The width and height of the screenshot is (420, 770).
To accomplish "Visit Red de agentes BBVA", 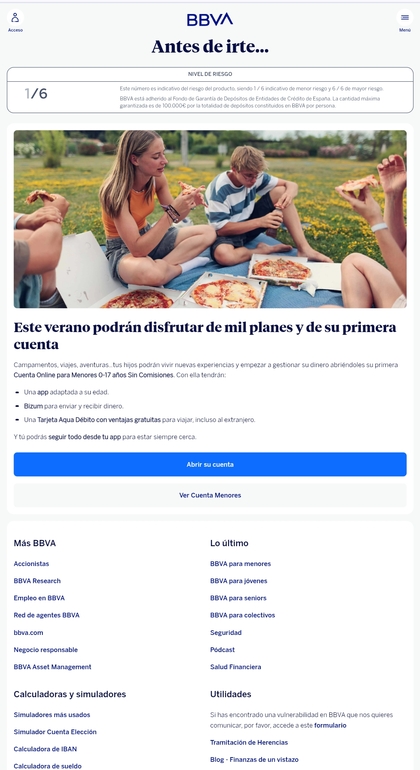I will point(47,615).
